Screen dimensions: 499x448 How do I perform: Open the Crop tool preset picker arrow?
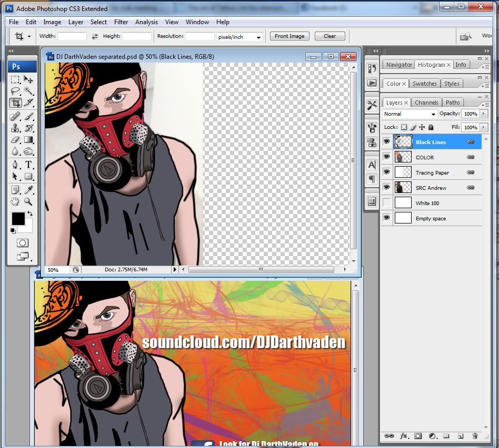pyautogui.click(x=29, y=37)
